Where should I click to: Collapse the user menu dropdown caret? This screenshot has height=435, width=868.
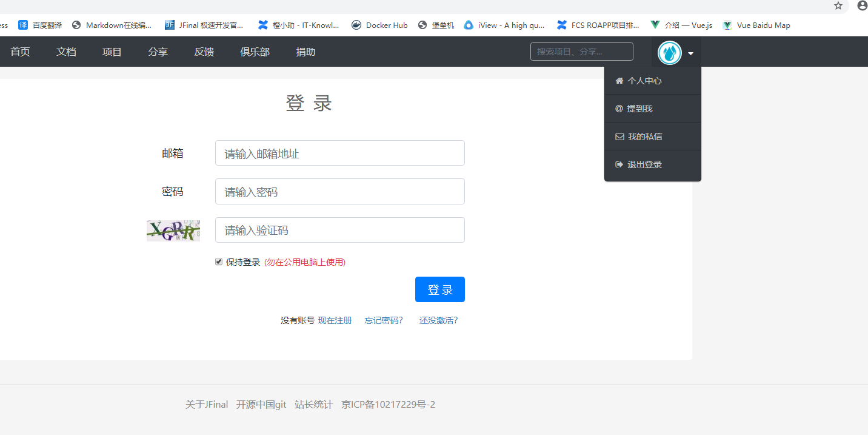pos(690,53)
